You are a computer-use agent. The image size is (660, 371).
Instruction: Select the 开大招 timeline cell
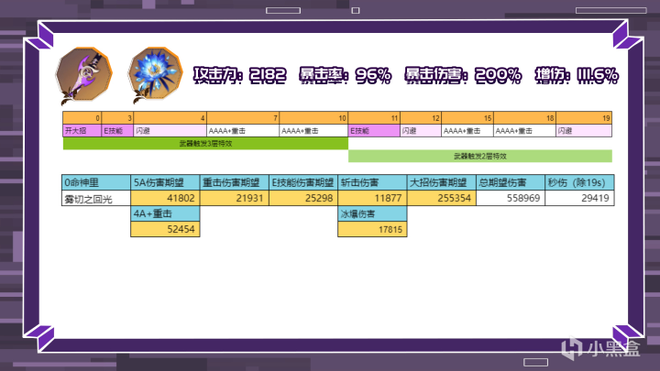[82, 131]
